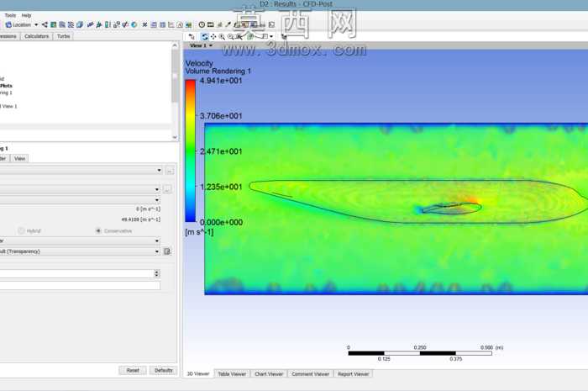Insert a Particle Track from the toolbar
The image size is (588, 391).
pyautogui.click(x=71, y=24)
